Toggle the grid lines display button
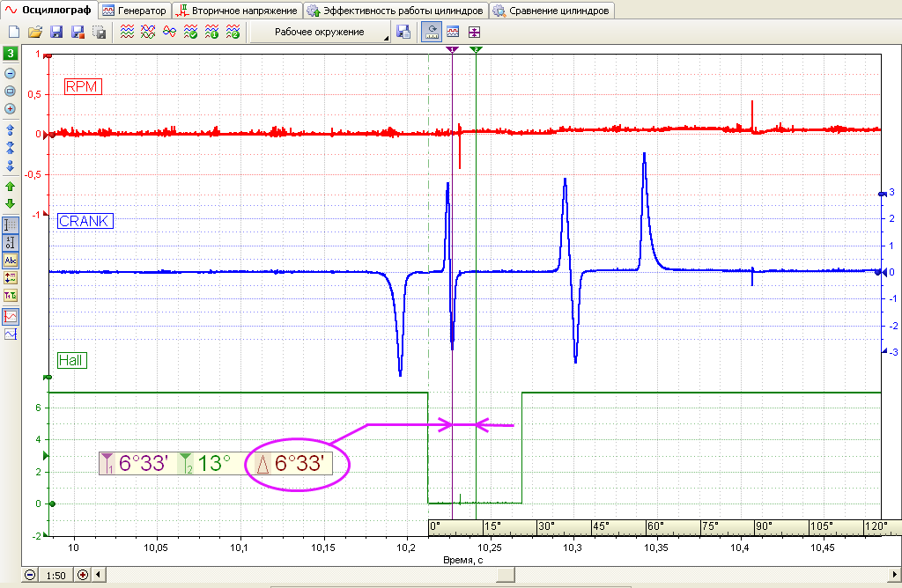The height and width of the screenshot is (588, 902). [x=11, y=225]
